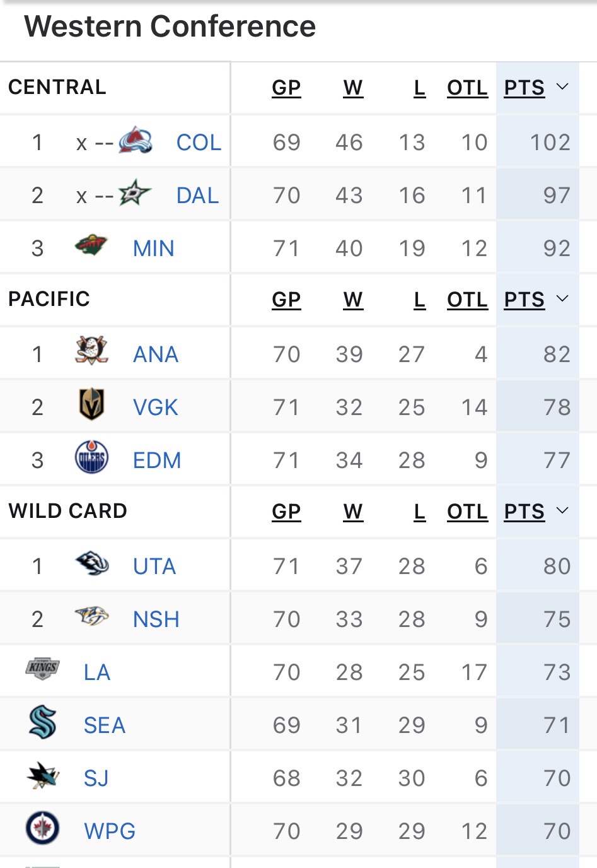Viewport: 597px width, 868px height.
Task: Click the San Jose Sharks logo
Action: [x=42, y=776]
